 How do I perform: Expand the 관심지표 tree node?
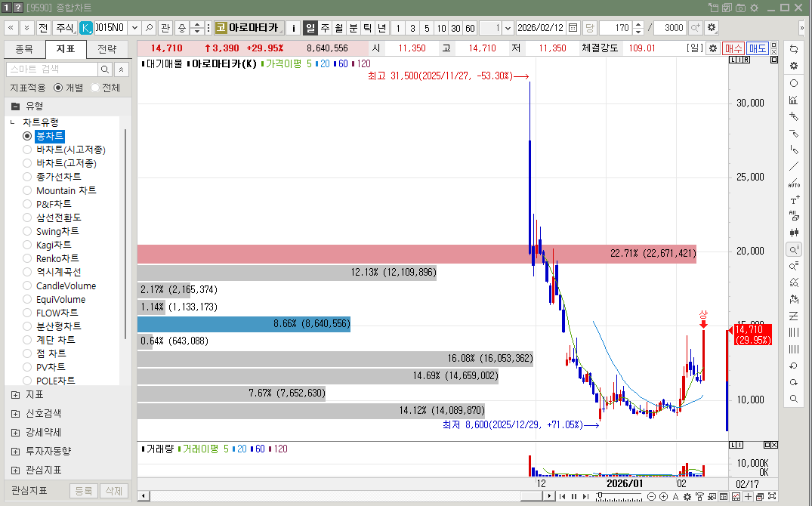(16, 471)
